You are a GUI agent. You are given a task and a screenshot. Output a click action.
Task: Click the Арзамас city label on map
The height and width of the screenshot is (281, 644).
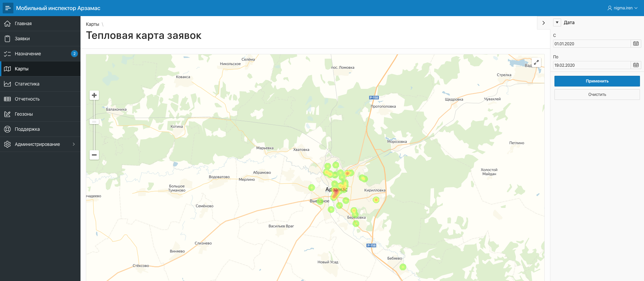click(336, 189)
